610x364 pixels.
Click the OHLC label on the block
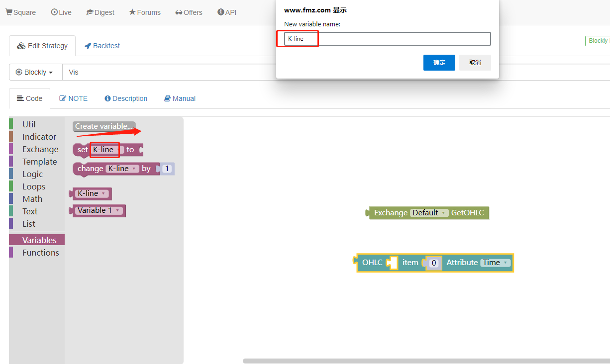pos(372,263)
